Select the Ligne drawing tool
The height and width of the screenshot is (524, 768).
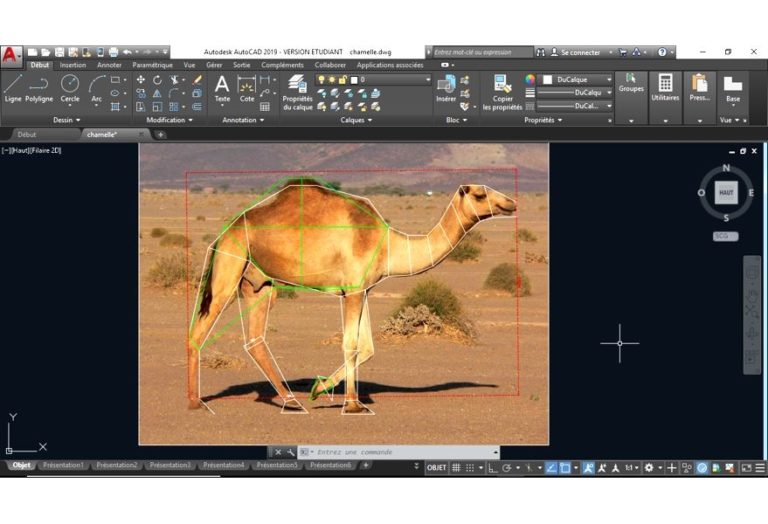click(x=13, y=88)
